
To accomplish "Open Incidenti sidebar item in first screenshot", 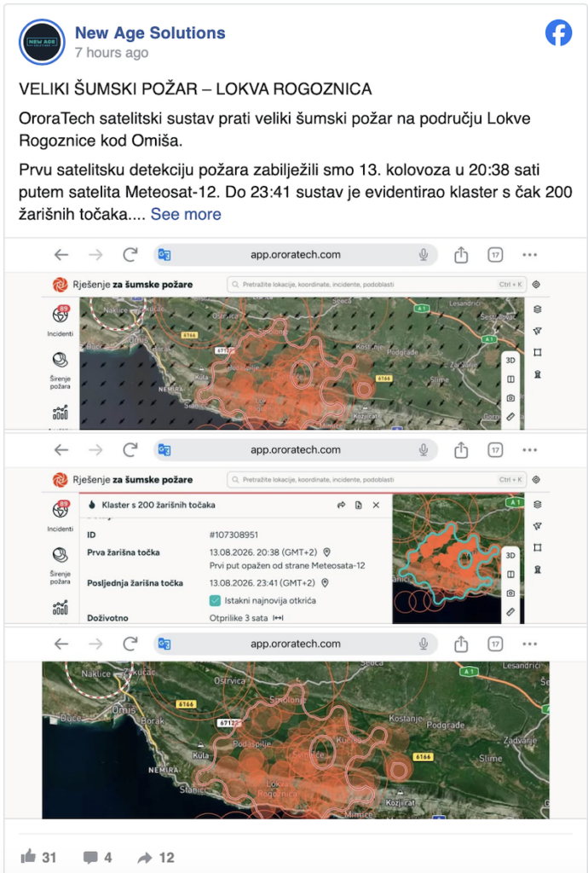I will (x=61, y=321).
